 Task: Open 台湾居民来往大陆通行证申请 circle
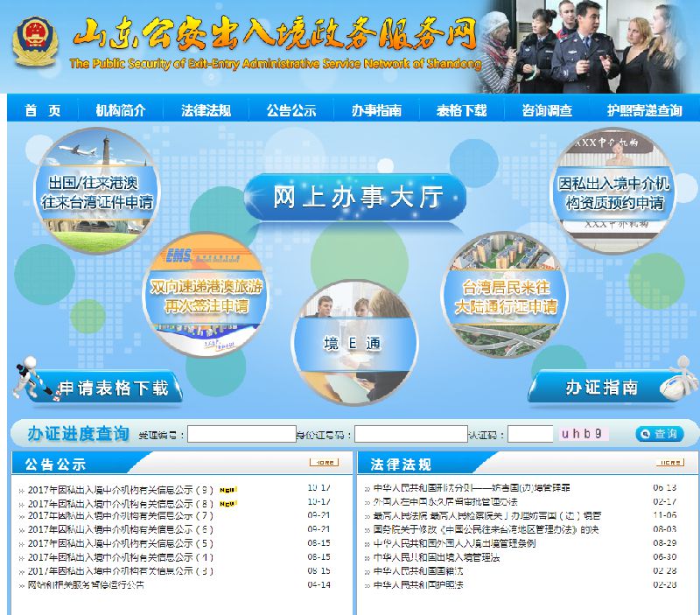[505, 295]
